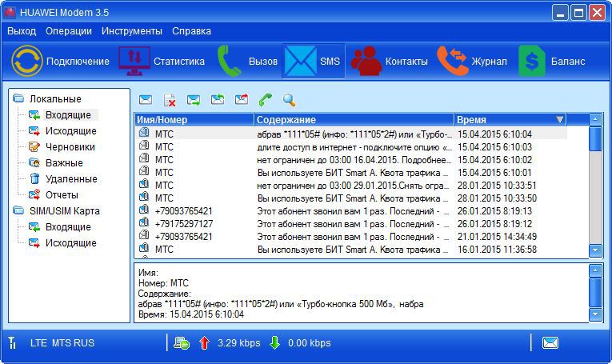The height and width of the screenshot is (364, 612).
Task: Open the Журнал call log section
Action: [472, 62]
